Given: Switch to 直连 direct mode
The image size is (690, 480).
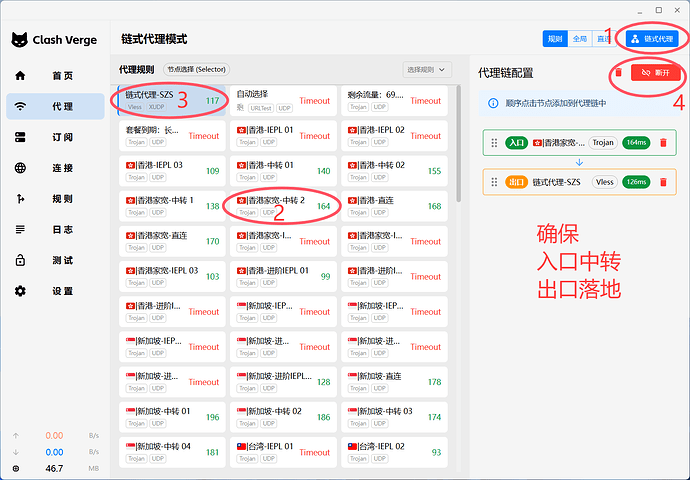Looking at the screenshot, I should pos(602,39).
